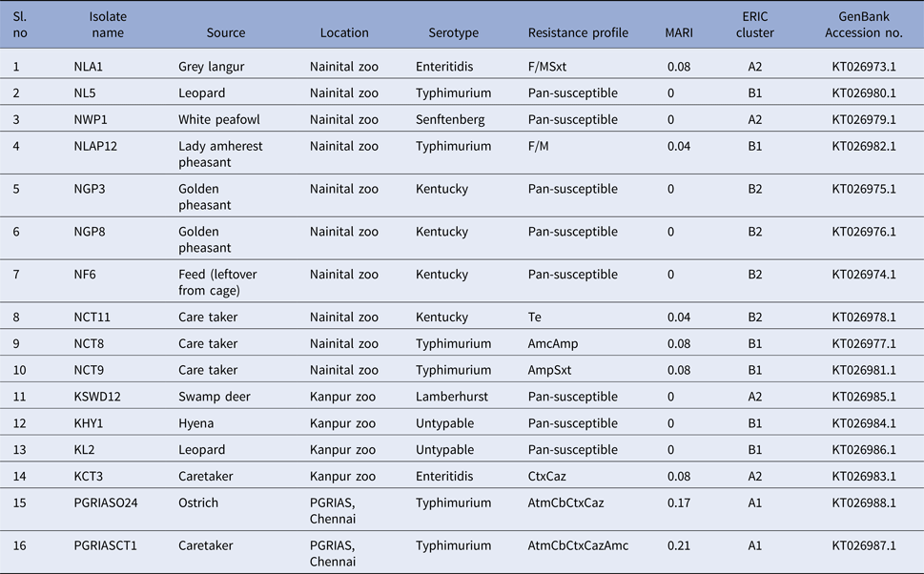
Task: Select resistance profile AtmCbCtxCazAmc
Action: click(x=578, y=545)
